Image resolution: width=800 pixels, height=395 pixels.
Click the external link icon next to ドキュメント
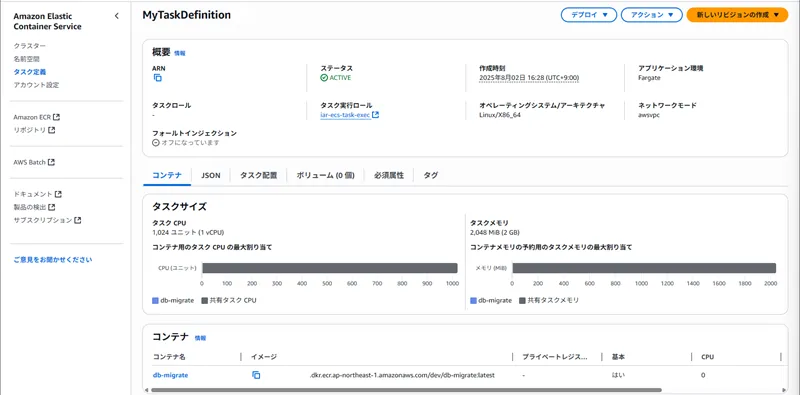[x=58, y=194]
